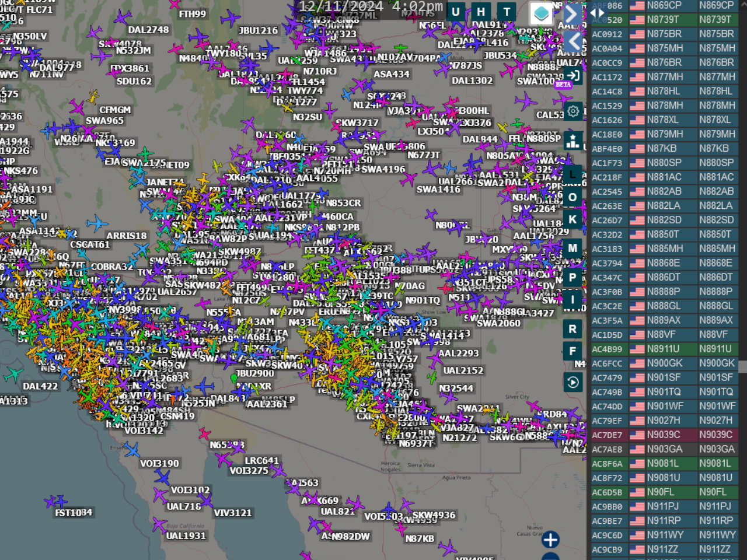Expand sidebar with right chevron button
Image resolution: width=747 pixels, height=560 pixels.
[x=573, y=15]
